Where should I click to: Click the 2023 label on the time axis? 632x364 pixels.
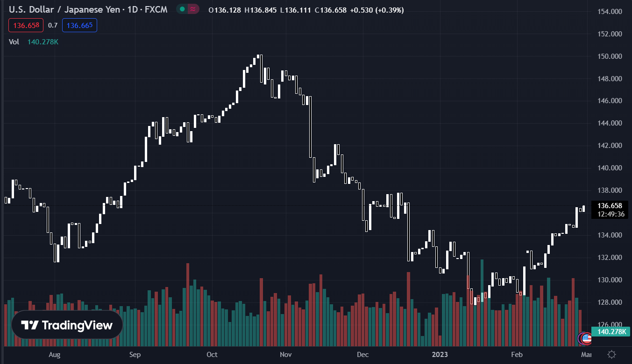pos(440,355)
